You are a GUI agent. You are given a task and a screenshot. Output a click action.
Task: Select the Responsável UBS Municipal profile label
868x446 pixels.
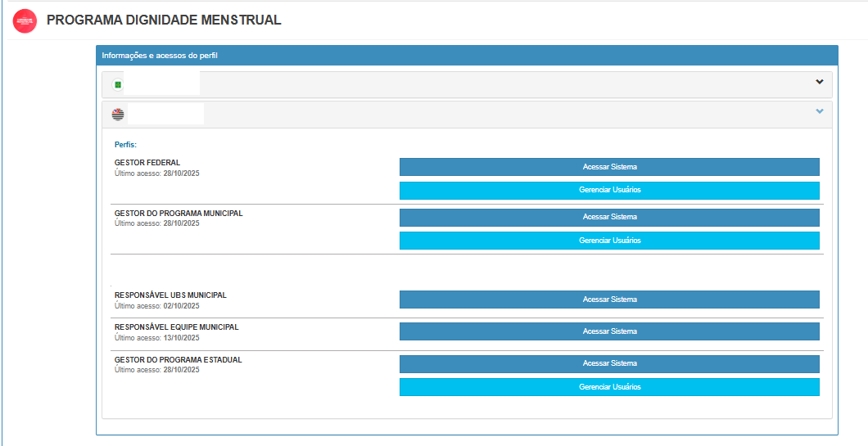point(170,295)
